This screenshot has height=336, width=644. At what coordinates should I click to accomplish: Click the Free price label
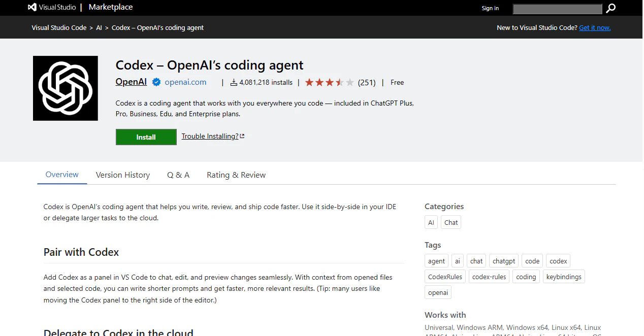[x=397, y=82]
